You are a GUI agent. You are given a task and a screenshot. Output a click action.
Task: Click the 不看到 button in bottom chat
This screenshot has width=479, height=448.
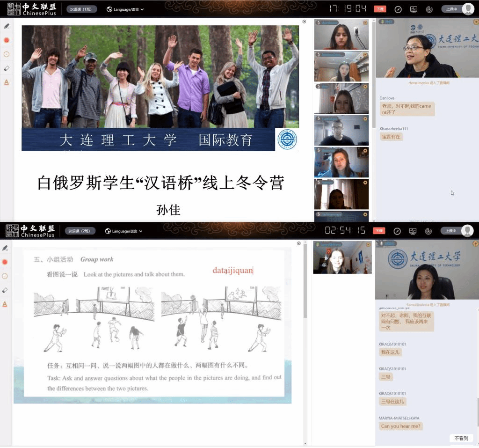click(461, 438)
